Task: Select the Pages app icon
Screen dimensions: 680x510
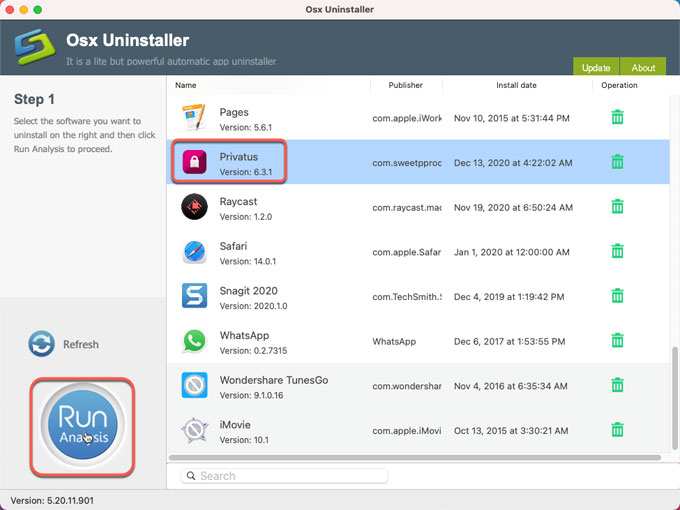Action: 194,118
